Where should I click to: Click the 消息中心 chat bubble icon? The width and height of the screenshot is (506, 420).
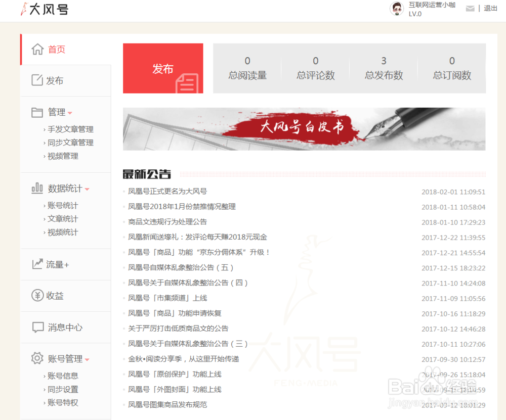point(38,327)
